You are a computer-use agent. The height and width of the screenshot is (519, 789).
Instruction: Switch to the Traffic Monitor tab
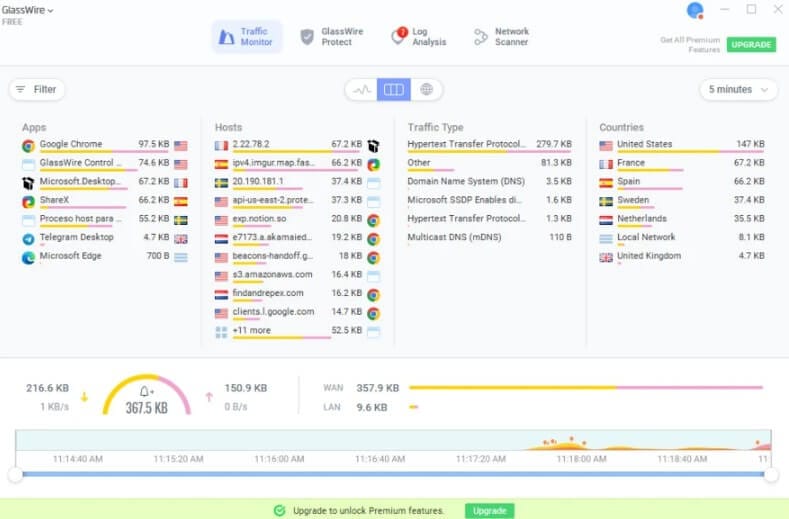click(x=246, y=37)
